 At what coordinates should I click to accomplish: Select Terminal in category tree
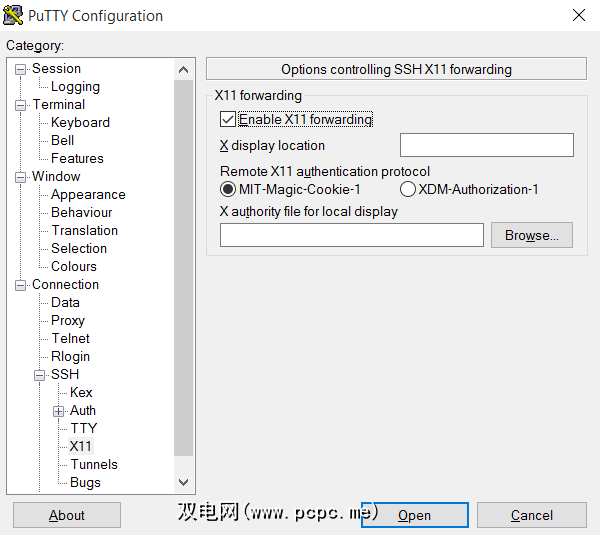point(59,104)
